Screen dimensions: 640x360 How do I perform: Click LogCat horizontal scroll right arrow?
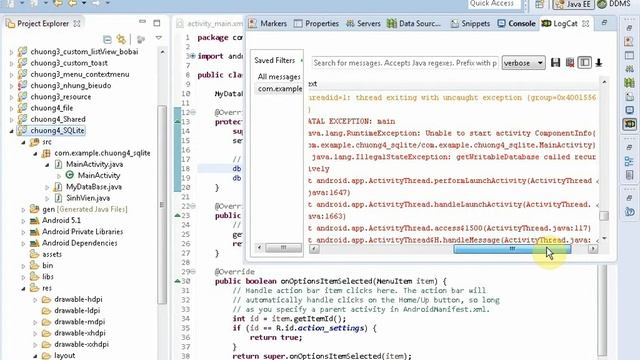tap(593, 249)
